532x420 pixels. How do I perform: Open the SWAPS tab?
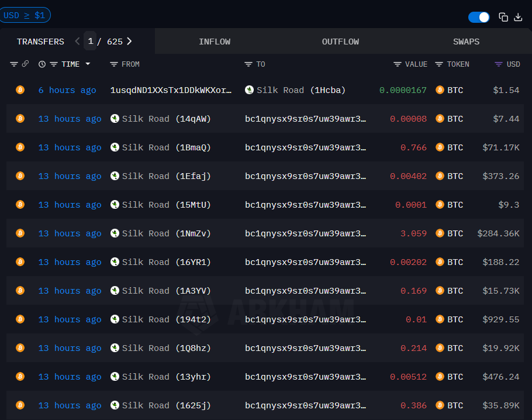coord(466,42)
